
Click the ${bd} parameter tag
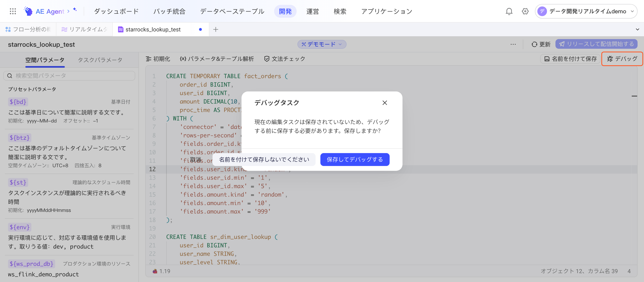coord(18,102)
